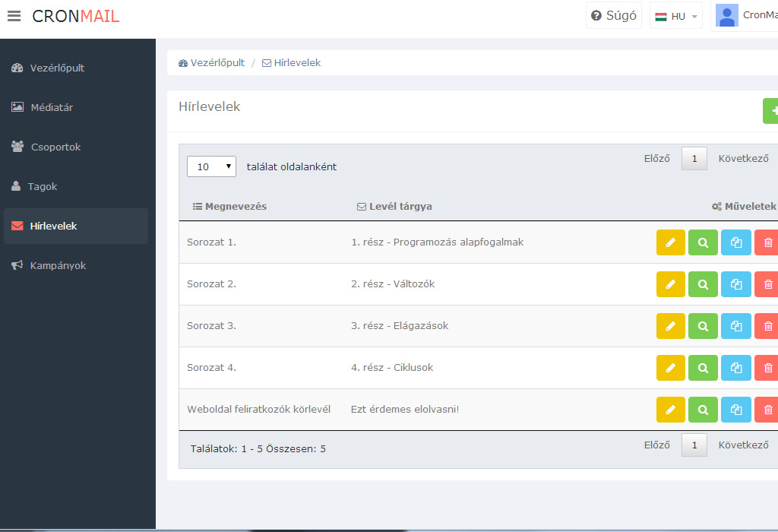
Task: Select Hírlevelek in the sidebar
Action: [76, 226]
